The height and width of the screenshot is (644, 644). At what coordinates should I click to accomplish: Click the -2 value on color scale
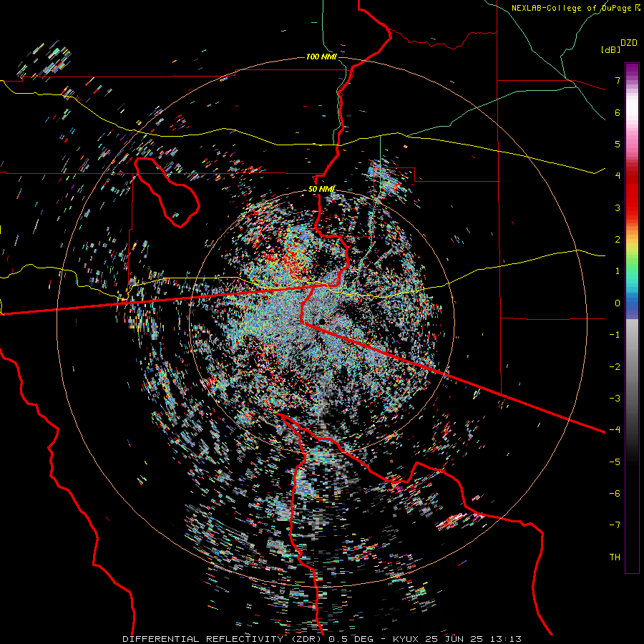pos(615,366)
